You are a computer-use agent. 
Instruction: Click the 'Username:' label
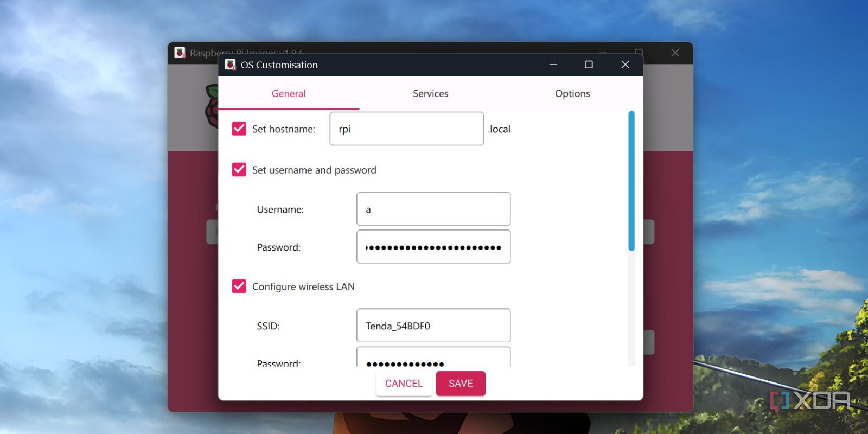tap(280, 209)
